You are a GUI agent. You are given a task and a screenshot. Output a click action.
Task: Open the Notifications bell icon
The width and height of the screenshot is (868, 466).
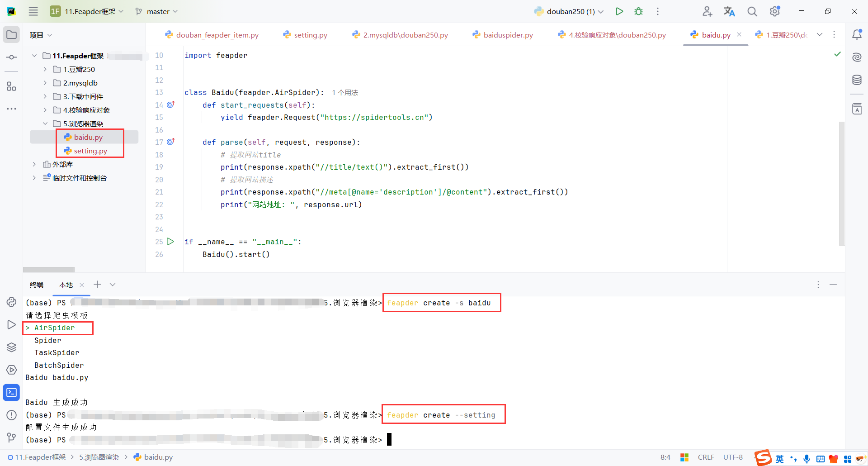pyautogui.click(x=857, y=34)
